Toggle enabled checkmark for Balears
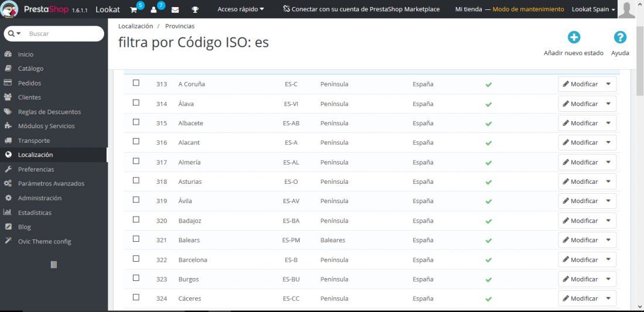This screenshot has width=644, height=312. [488, 241]
